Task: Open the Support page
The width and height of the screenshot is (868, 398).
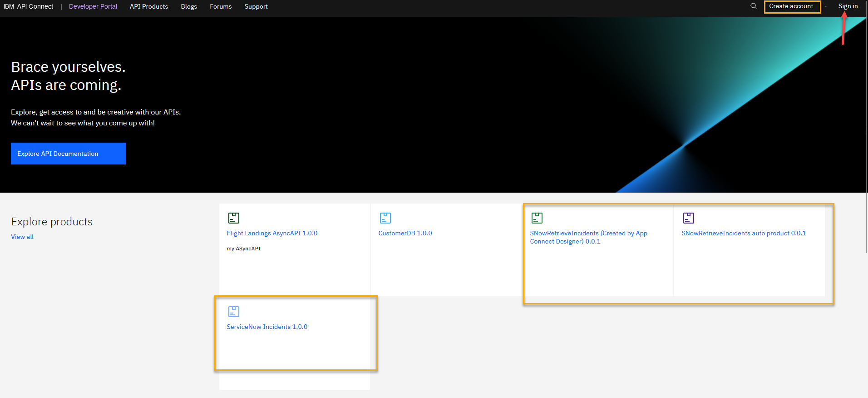Action: click(256, 7)
